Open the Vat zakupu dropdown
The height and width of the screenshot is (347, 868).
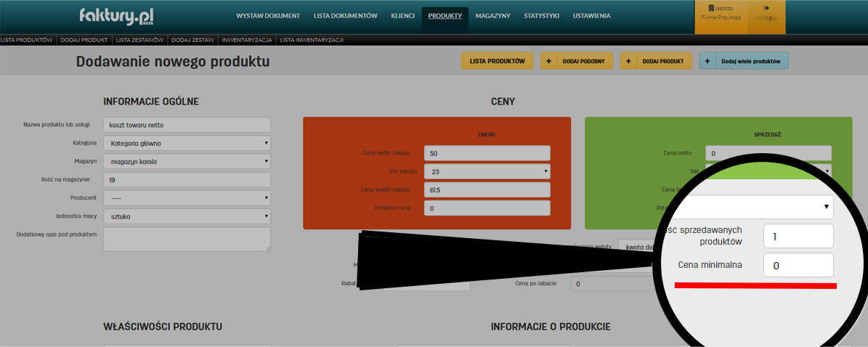[x=487, y=171]
